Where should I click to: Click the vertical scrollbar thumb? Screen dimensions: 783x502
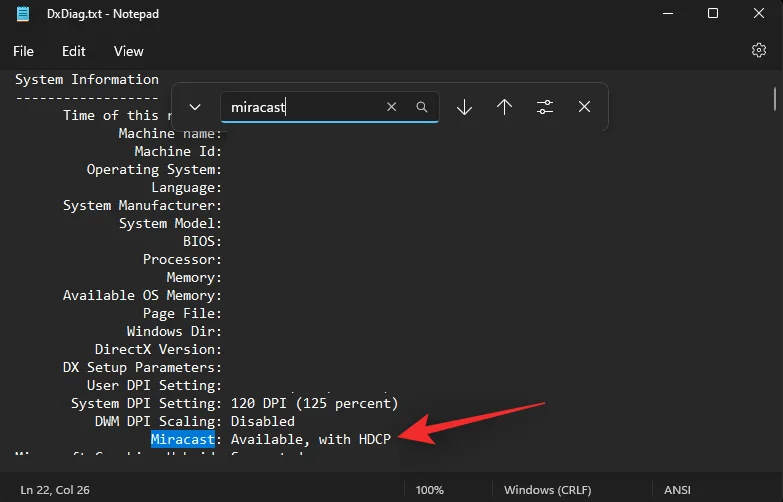[775, 99]
